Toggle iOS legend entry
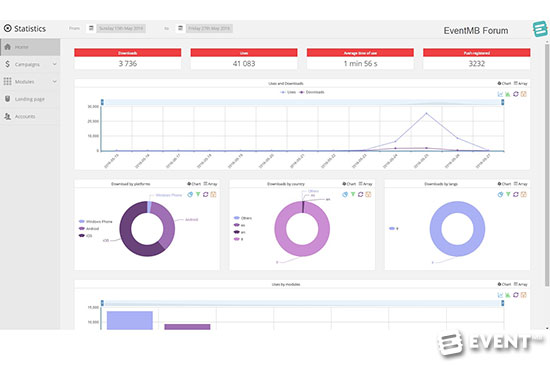Viewport: 550px width, 365px height. [x=86, y=236]
